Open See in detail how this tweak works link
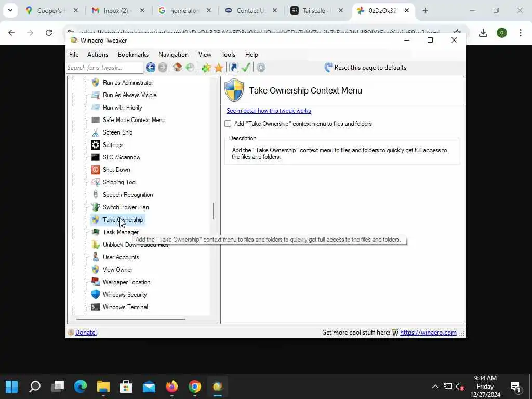The width and height of the screenshot is (532, 399). click(x=269, y=111)
